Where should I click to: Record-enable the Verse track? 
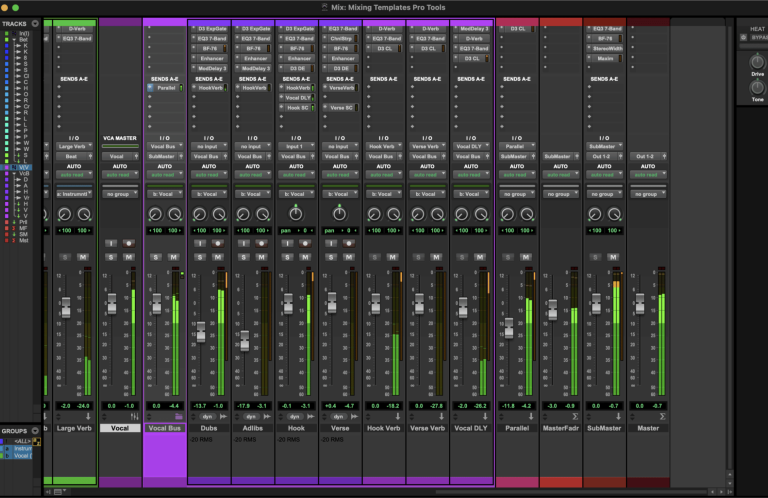point(349,243)
